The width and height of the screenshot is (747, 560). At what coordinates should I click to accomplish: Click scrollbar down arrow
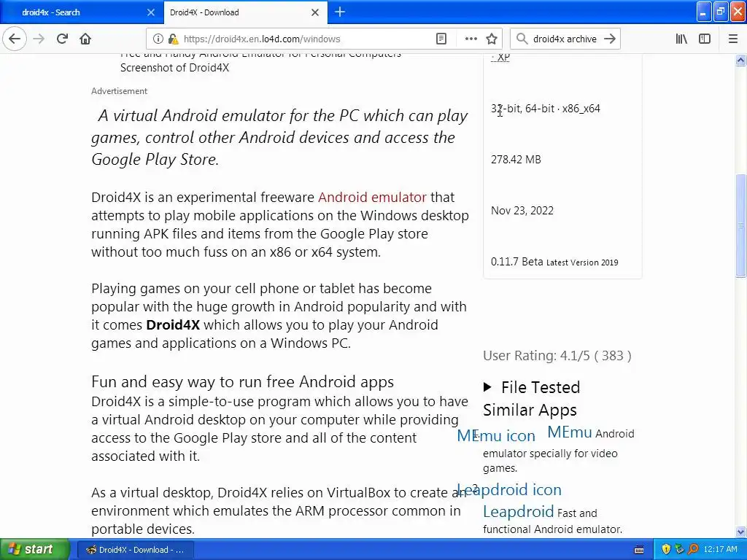740,532
